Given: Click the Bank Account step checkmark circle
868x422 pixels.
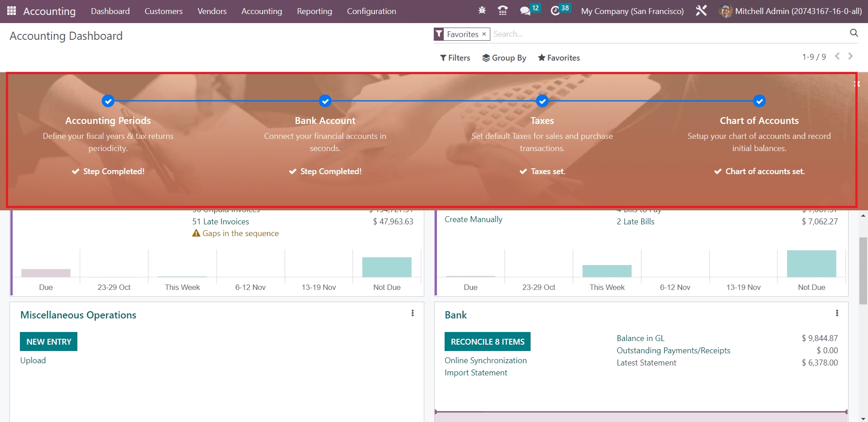Looking at the screenshot, I should [325, 101].
